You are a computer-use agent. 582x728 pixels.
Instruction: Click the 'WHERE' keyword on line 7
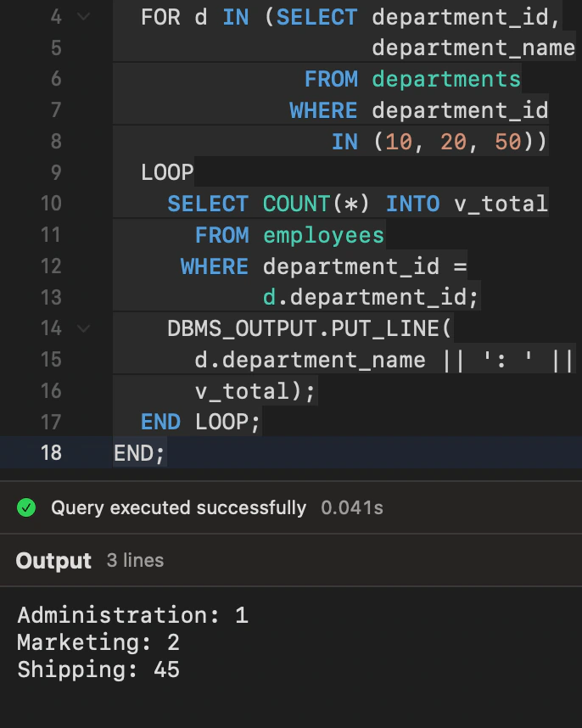pos(323,110)
